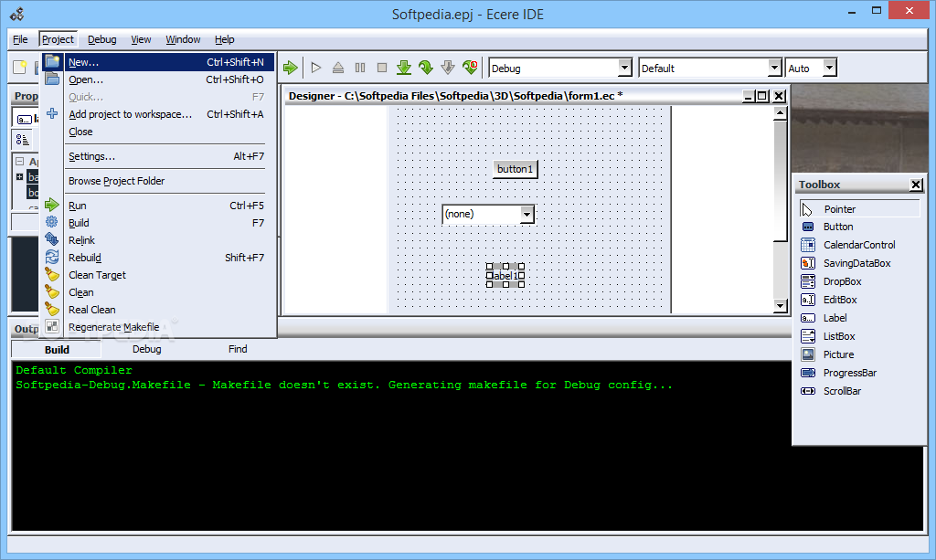Minimize the Designer window
The height and width of the screenshot is (560, 936).
click(749, 96)
